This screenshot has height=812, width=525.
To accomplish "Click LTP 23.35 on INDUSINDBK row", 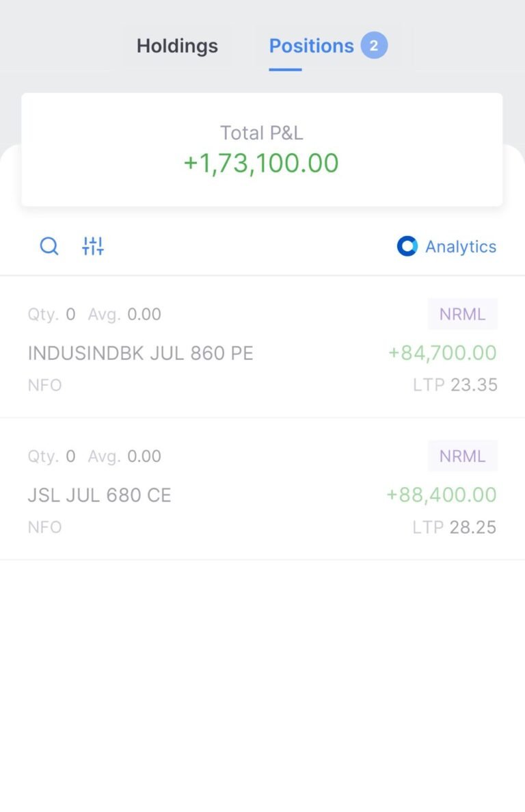I will tap(455, 384).
